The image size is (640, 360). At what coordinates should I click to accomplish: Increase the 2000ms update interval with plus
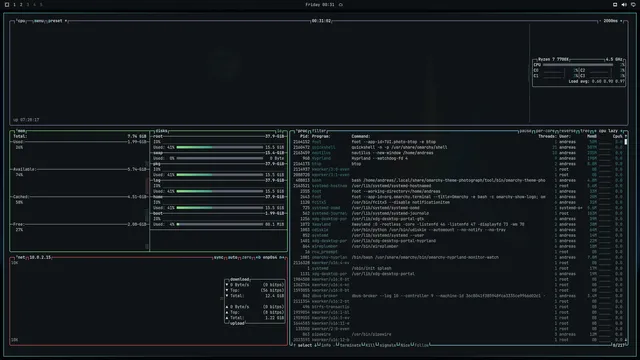[621, 21]
